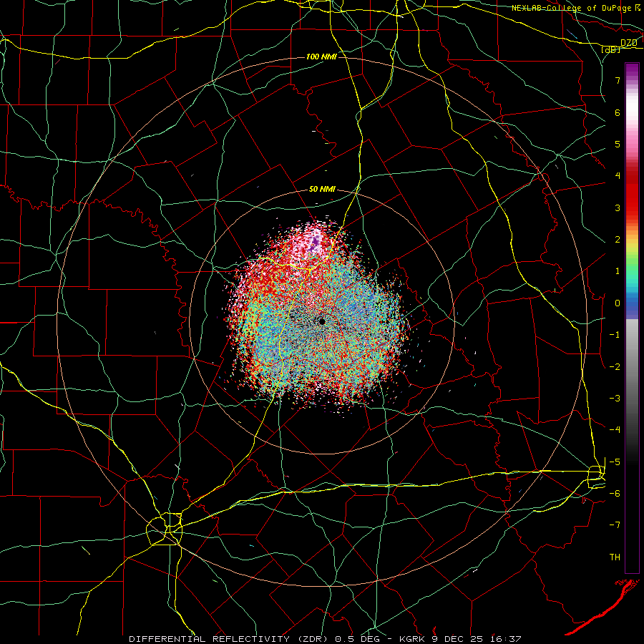
Task: Click the '50 NMI' range ring label
Action: (322, 189)
